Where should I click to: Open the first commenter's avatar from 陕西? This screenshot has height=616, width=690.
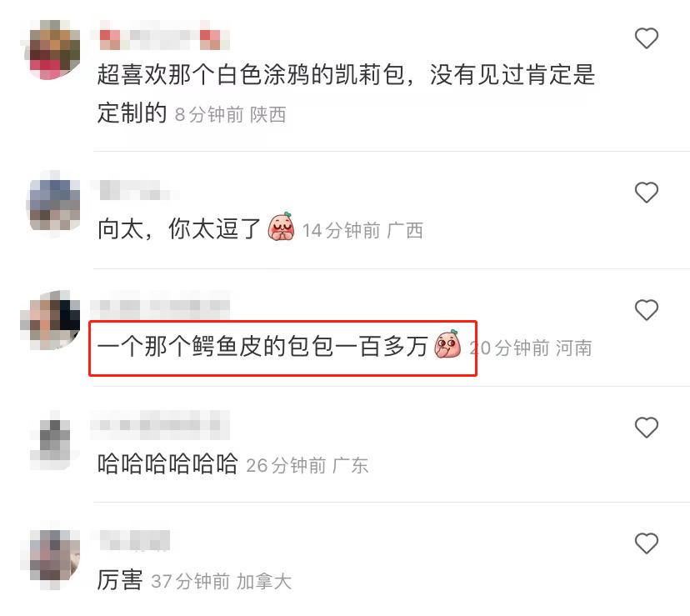52,49
